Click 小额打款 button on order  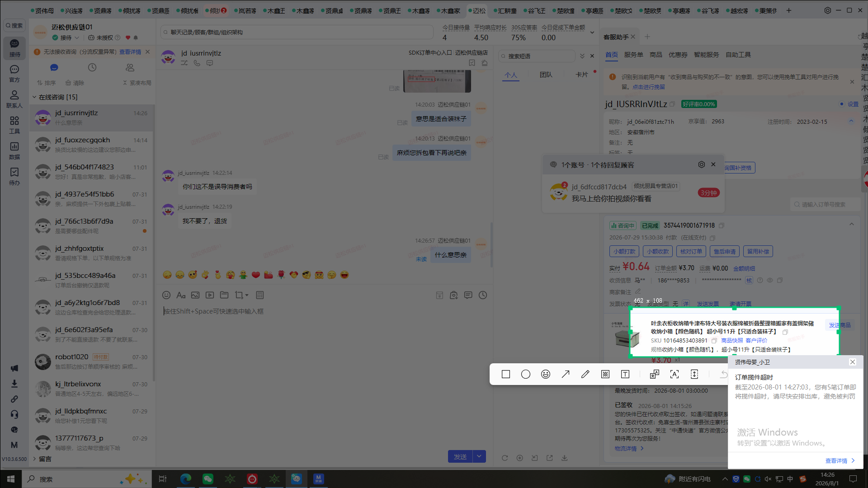(625, 251)
